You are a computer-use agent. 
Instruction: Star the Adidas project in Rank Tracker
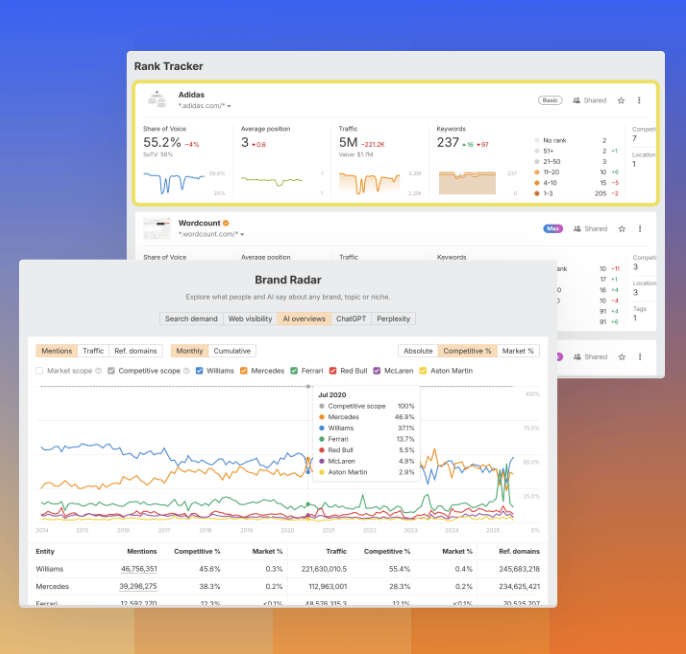coord(621,101)
